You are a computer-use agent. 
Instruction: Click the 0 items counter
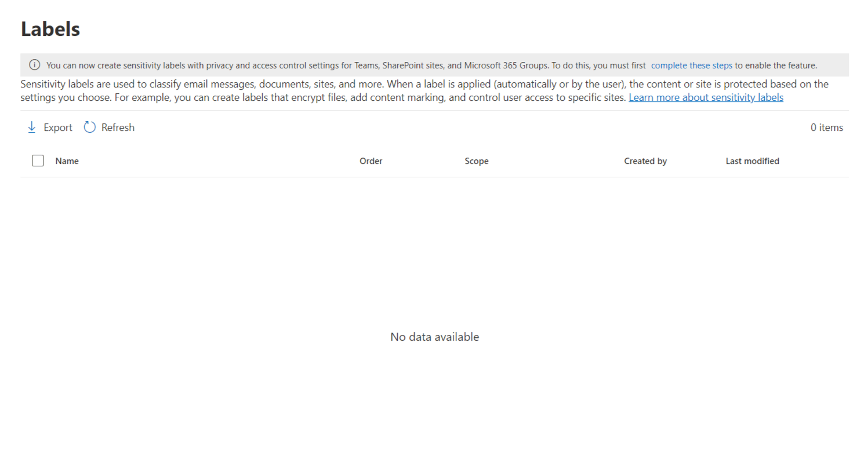[x=827, y=127]
